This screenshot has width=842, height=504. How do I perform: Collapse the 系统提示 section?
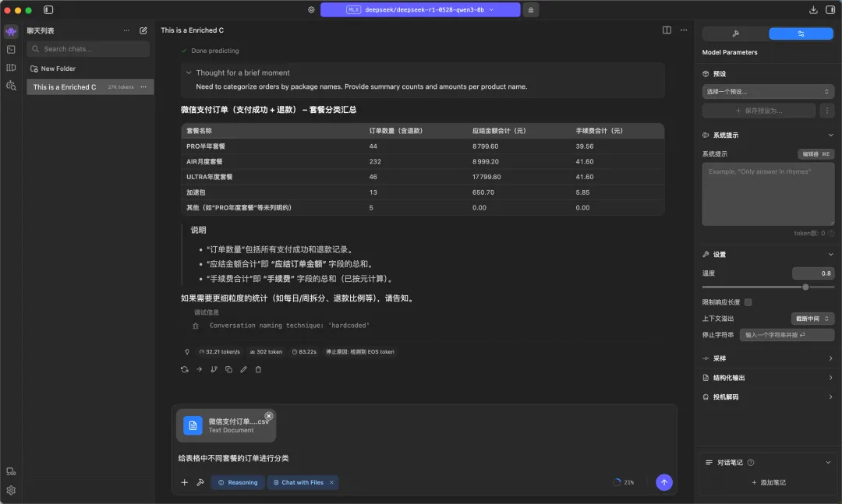831,136
